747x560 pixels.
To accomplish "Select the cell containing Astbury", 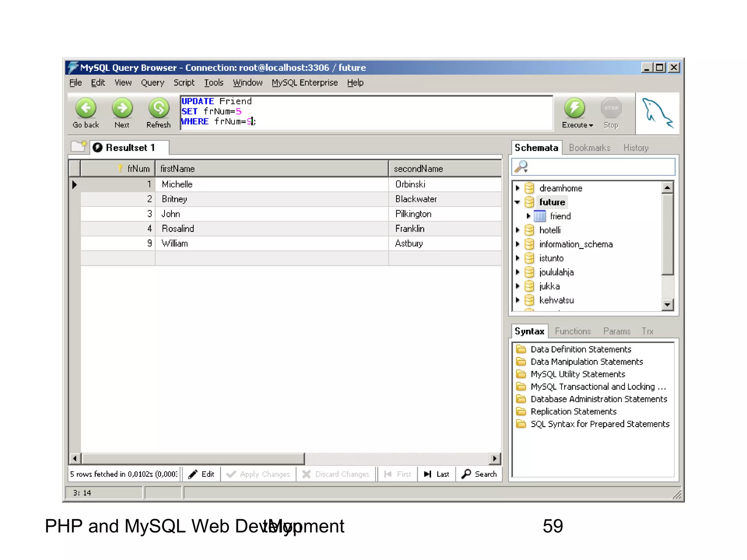I will (445, 244).
